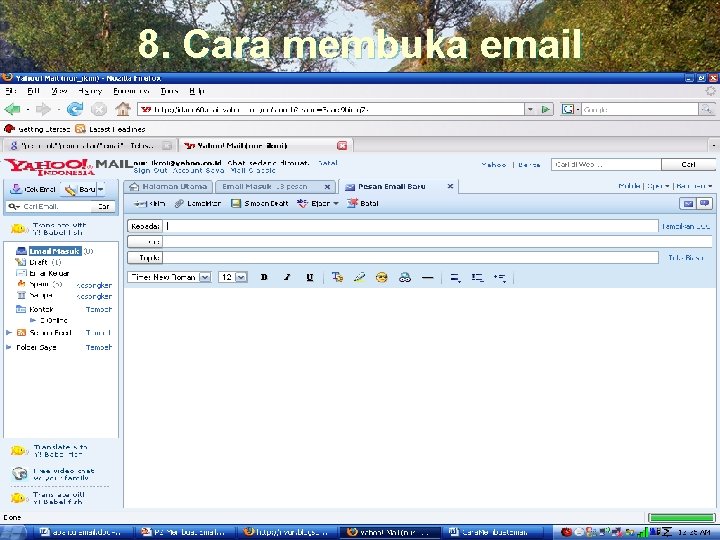720x540 pixels.
Task: Save message with Simpan Draft button
Action: point(259,203)
